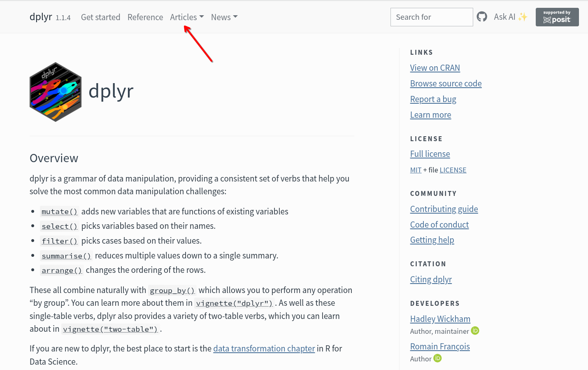Open Romain François's ORCID icon
Viewport: 588px width, 370px height.
tap(437, 358)
